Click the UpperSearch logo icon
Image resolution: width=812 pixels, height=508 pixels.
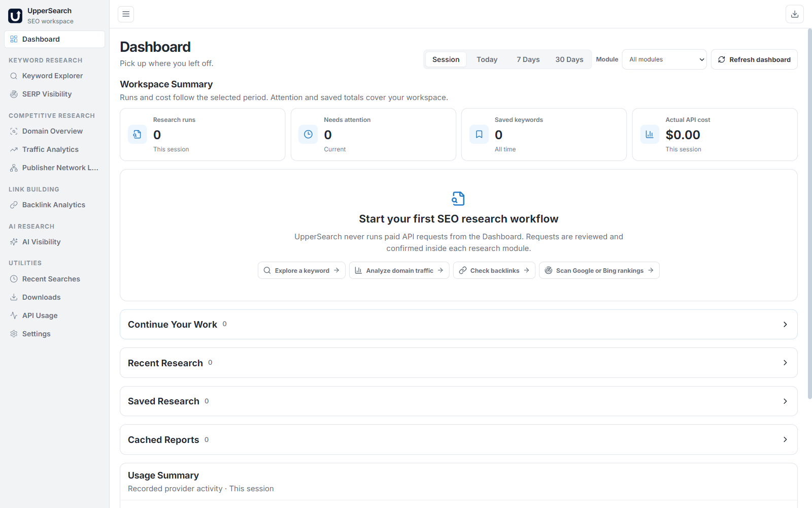15,16
